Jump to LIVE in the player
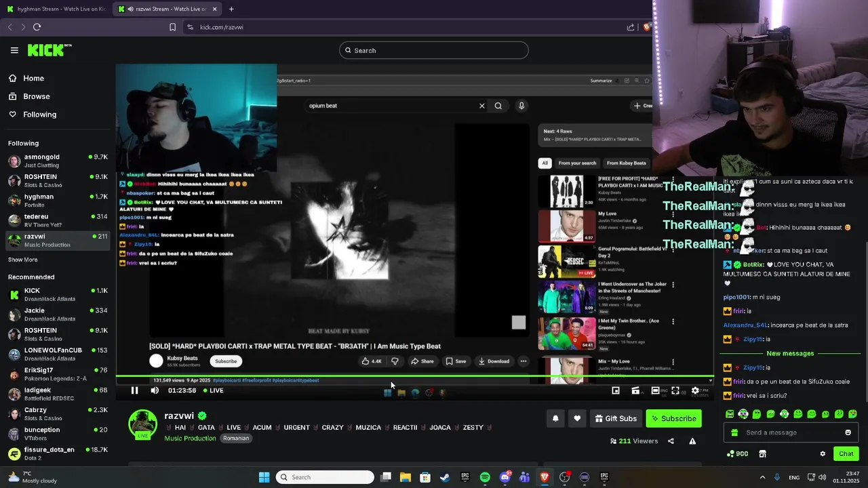868x488 pixels. tap(214, 390)
